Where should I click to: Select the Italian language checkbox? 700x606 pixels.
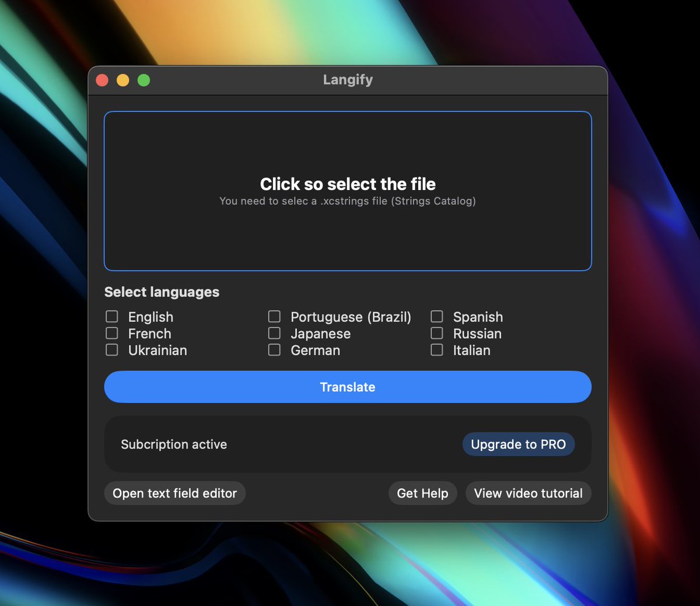[x=437, y=350]
